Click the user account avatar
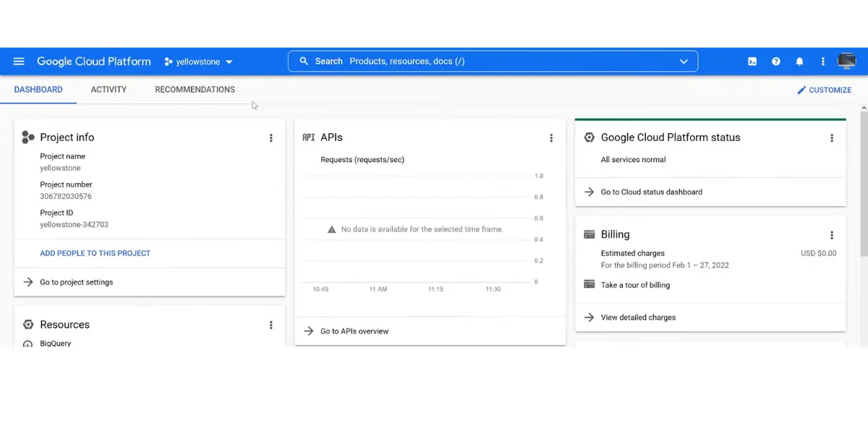The height and width of the screenshot is (434, 868). [846, 61]
